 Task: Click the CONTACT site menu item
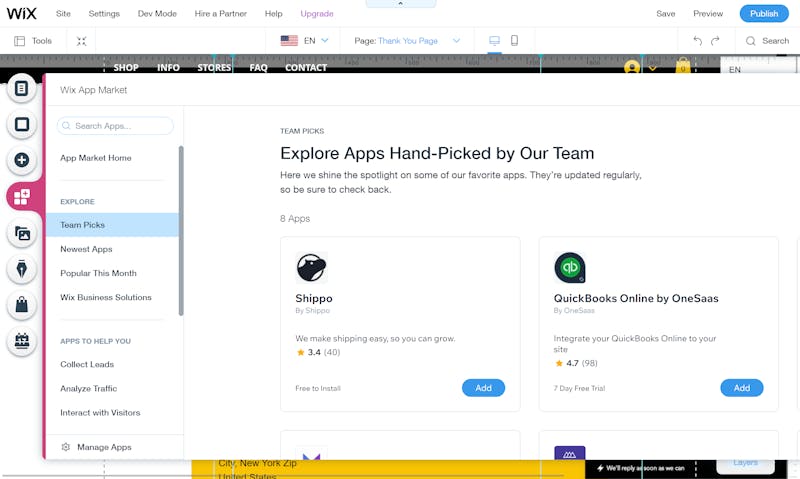[x=306, y=67]
